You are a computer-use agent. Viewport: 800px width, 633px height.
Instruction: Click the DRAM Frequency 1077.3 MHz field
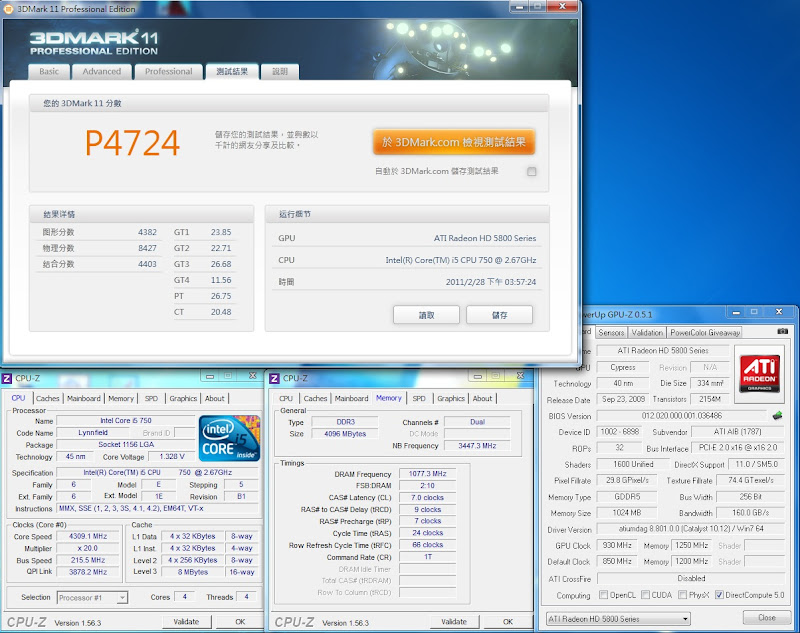(x=428, y=474)
